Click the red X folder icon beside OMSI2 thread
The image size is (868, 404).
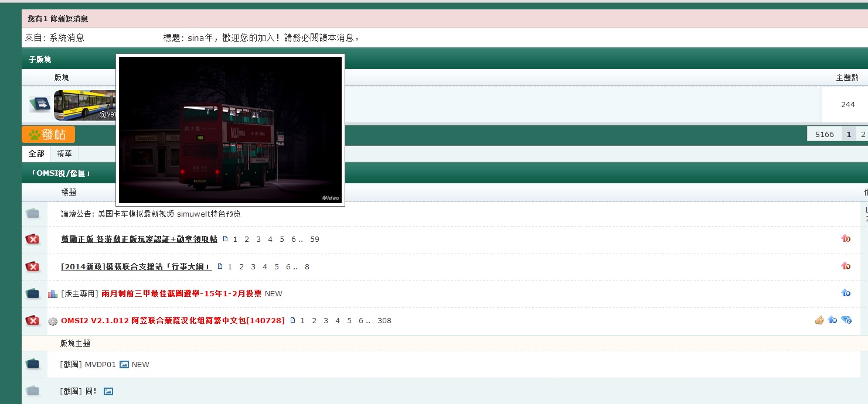pos(33,320)
